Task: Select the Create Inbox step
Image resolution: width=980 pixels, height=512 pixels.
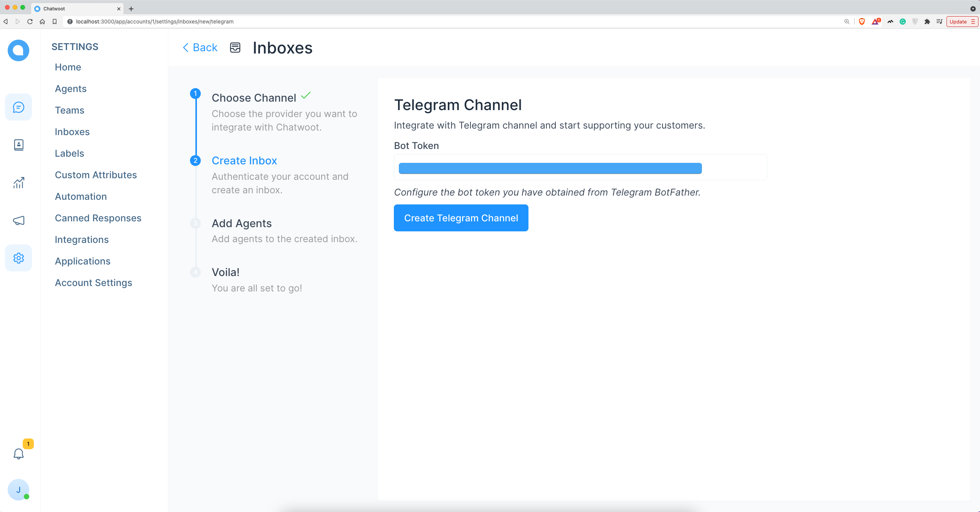Action: point(245,161)
